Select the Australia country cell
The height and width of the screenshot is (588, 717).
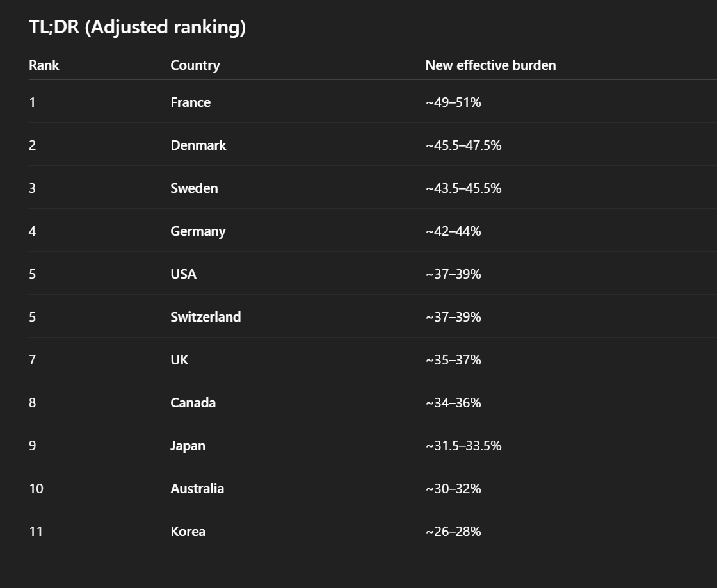pyautogui.click(x=197, y=489)
